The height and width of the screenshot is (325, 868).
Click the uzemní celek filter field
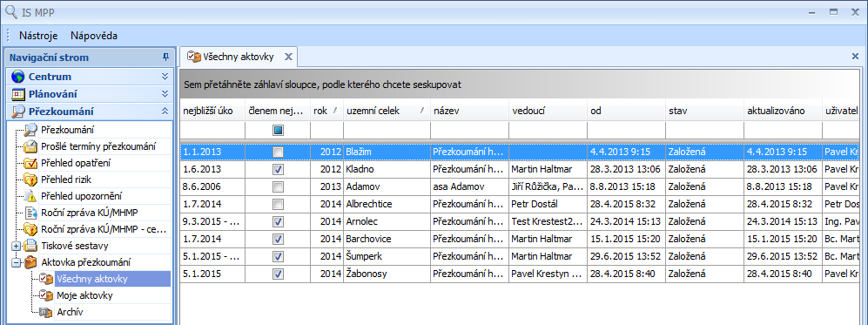click(387, 130)
